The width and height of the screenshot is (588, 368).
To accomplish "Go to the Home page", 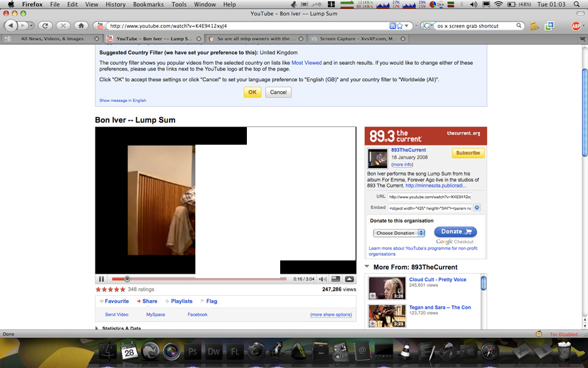I will [81, 26].
